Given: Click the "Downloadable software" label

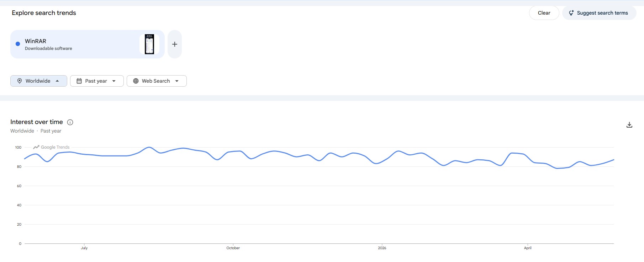Looking at the screenshot, I should point(48,48).
